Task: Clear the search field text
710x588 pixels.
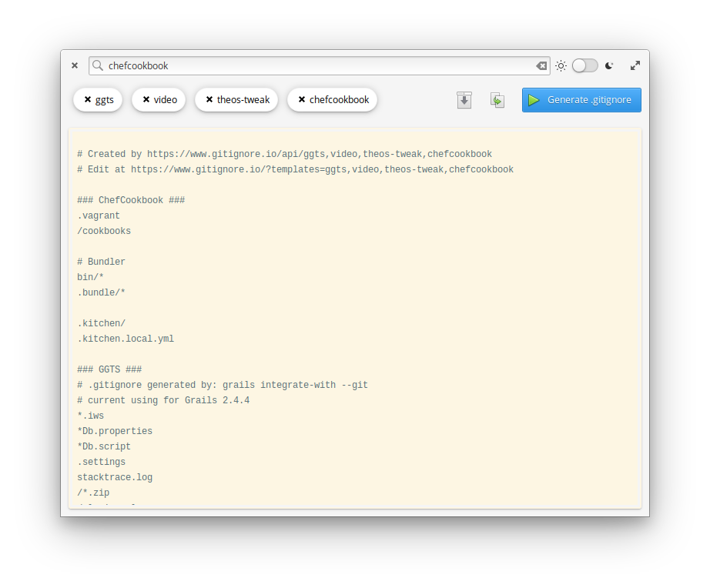Action: coord(541,66)
